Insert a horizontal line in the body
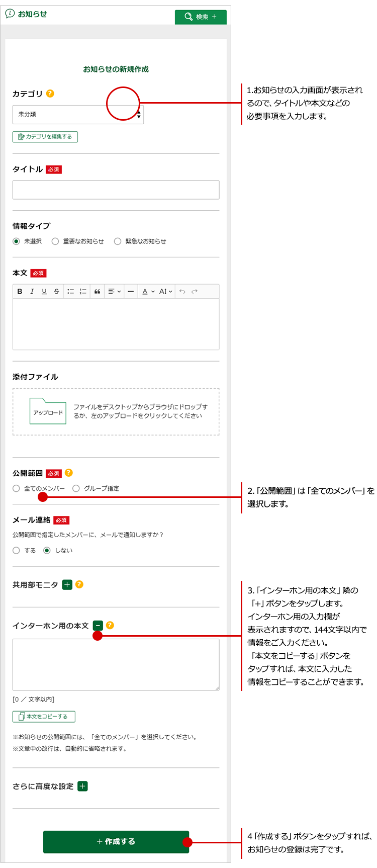The width and height of the screenshot is (377, 868). coord(131,291)
